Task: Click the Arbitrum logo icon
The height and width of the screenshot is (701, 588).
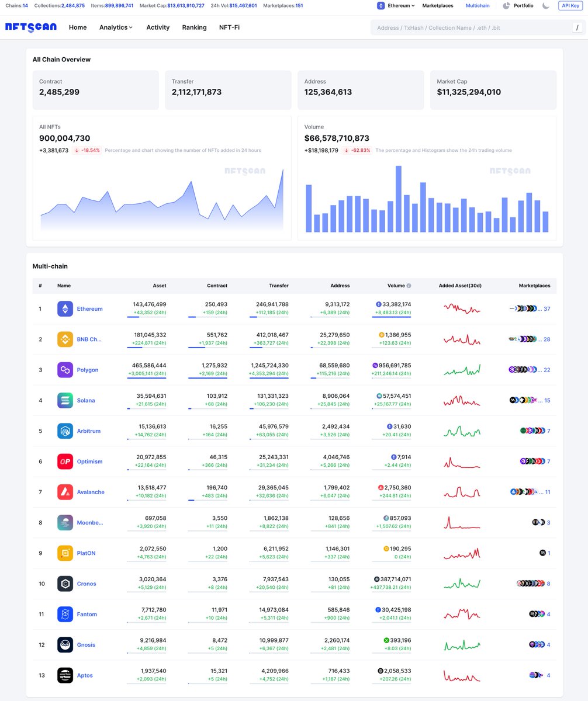Action: coord(65,431)
